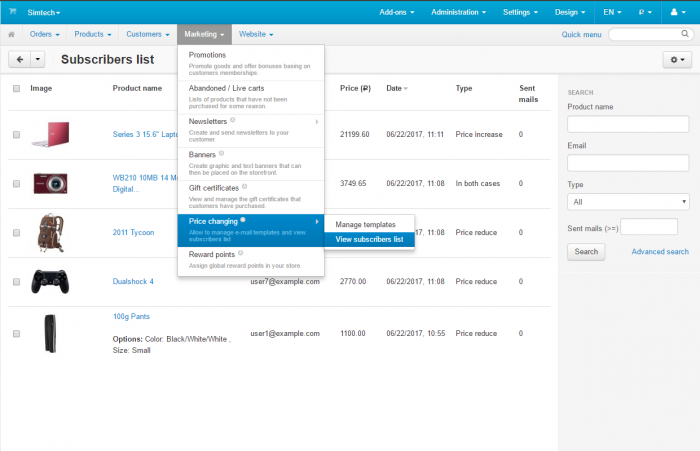Select Promotions from Marketing menu

pos(251,63)
